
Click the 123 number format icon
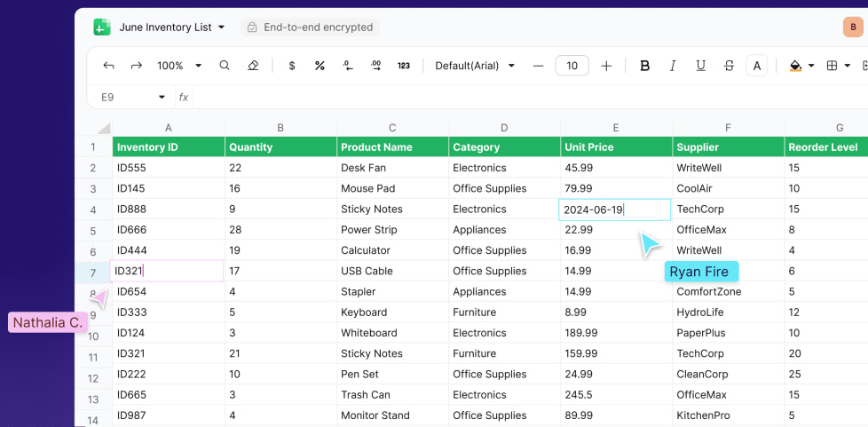tap(404, 66)
